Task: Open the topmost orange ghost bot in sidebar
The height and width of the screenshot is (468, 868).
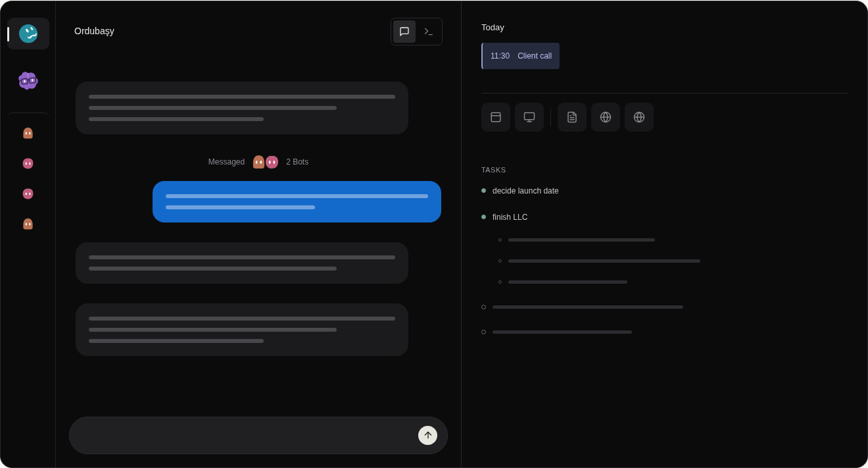Action: [x=28, y=133]
